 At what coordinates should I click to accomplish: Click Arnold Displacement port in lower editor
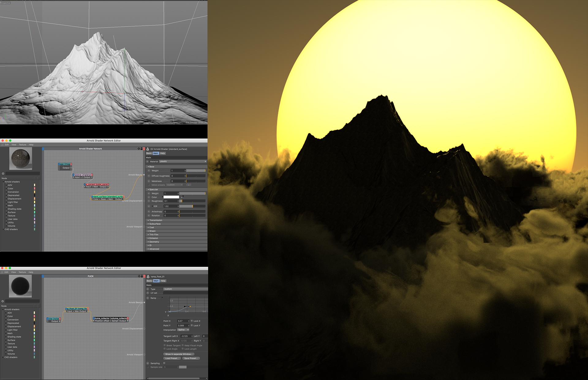point(144,329)
